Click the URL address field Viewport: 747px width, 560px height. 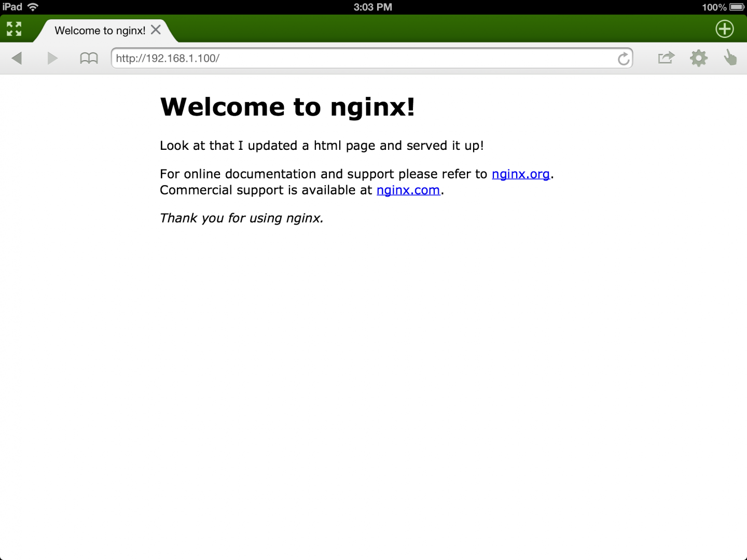372,58
